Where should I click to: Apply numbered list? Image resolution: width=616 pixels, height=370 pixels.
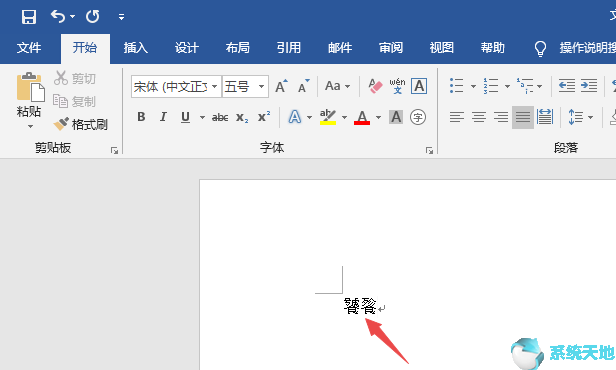click(491, 86)
